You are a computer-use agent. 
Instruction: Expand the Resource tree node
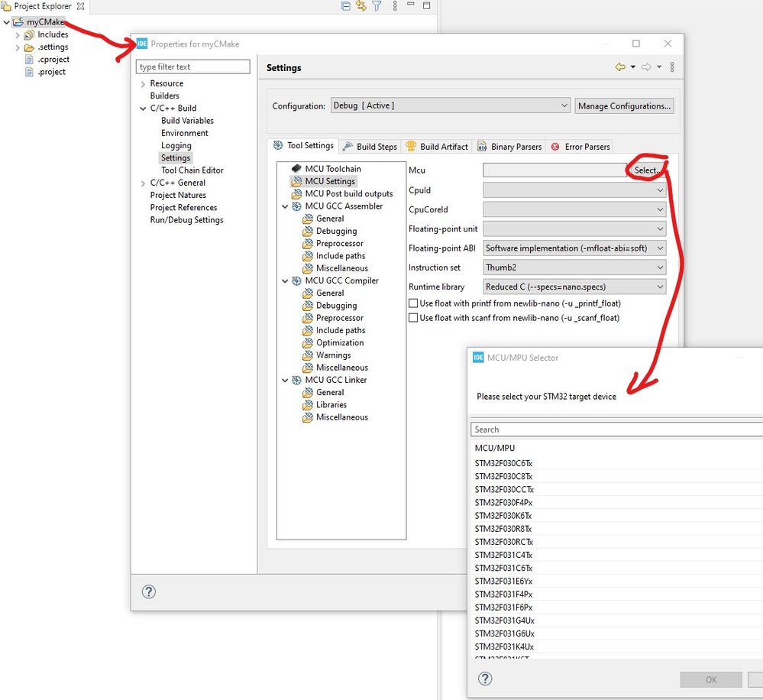(143, 84)
